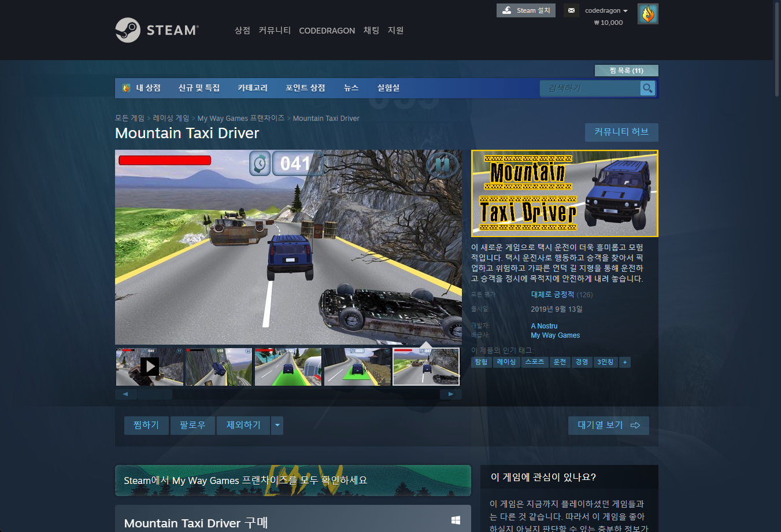Click the 팔로우 button
The width and height of the screenshot is (781, 532).
click(193, 425)
